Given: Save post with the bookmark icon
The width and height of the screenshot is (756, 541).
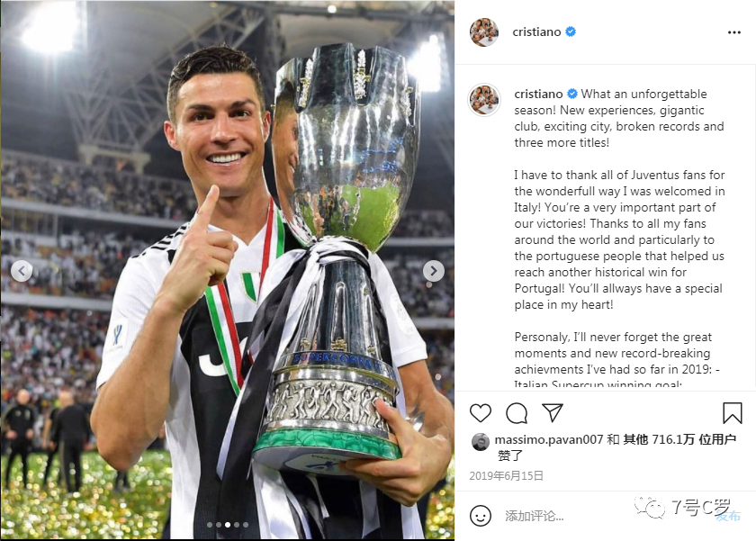Looking at the screenshot, I should point(733,413).
